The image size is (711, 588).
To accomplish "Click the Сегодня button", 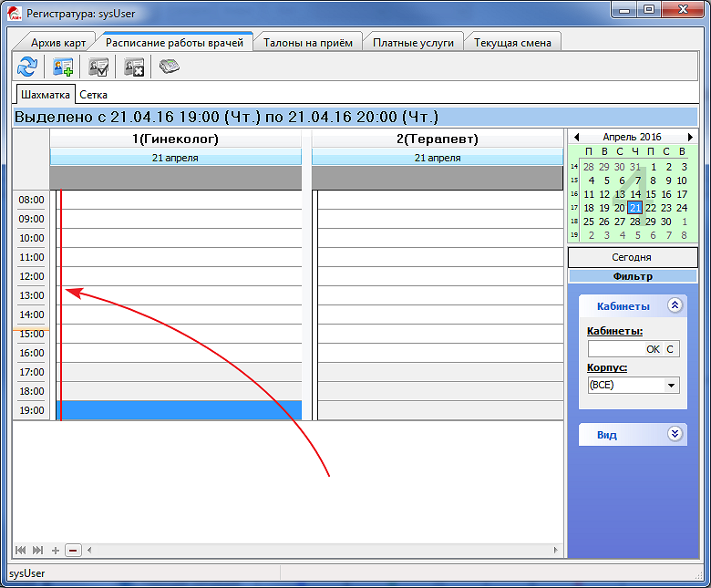I will click(x=633, y=257).
